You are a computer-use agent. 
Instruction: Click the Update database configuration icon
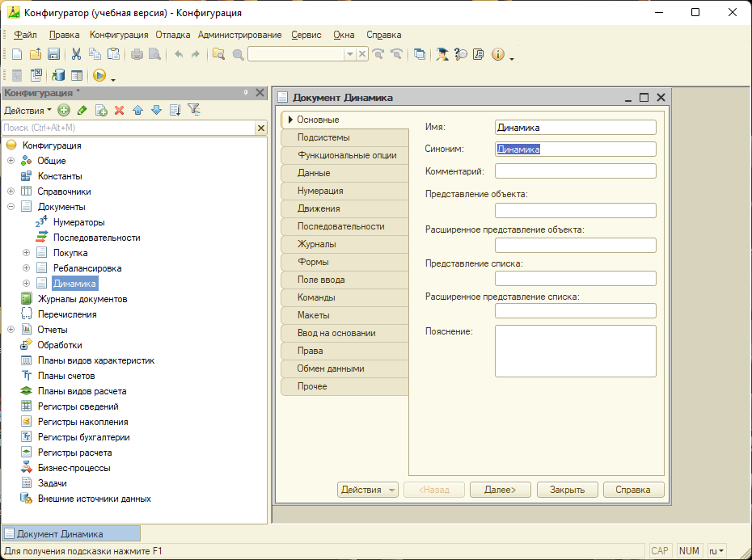coord(58,75)
